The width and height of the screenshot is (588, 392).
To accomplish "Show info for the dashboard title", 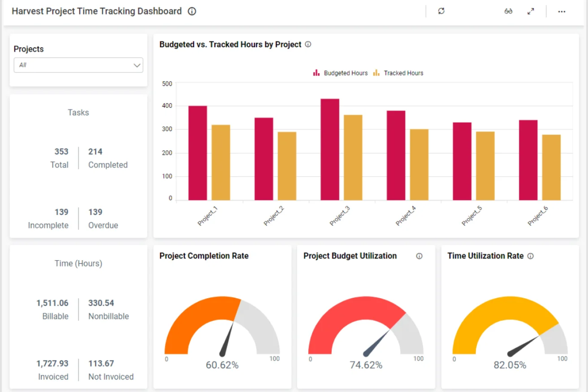I will click(x=192, y=11).
